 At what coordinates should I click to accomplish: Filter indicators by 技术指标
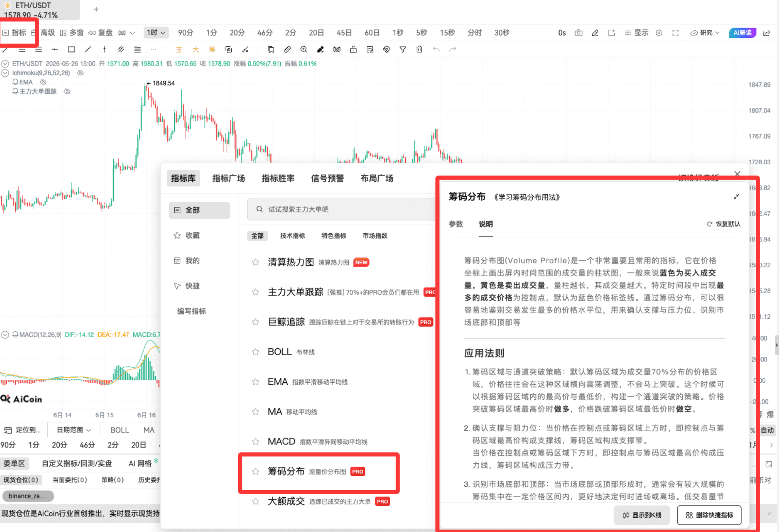tap(293, 236)
